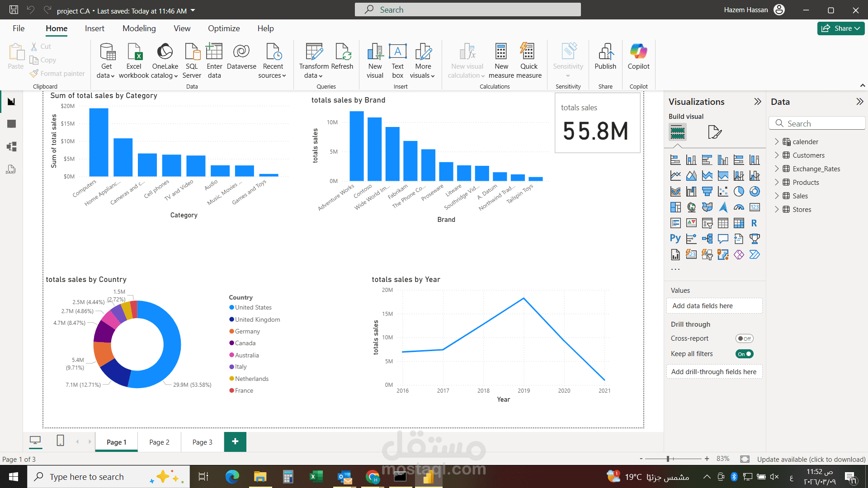Image resolution: width=868 pixels, height=488 pixels.
Task: Expand the Sales table
Action: click(x=777, y=196)
